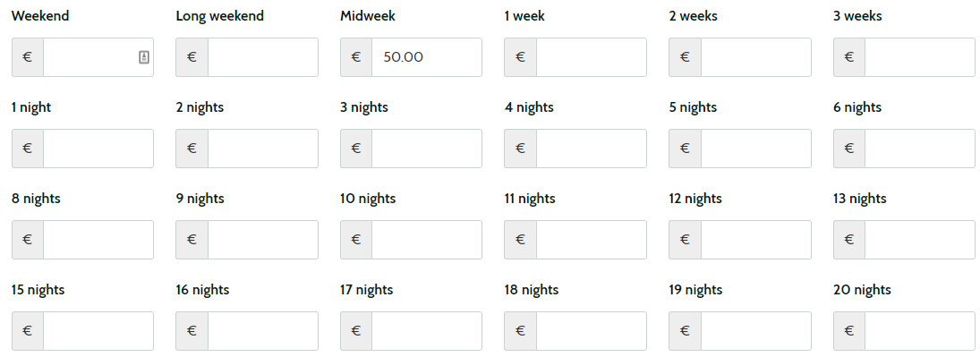Click the euro symbol beside Midweek price
Viewport: 980px width, 357px height.
(356, 57)
